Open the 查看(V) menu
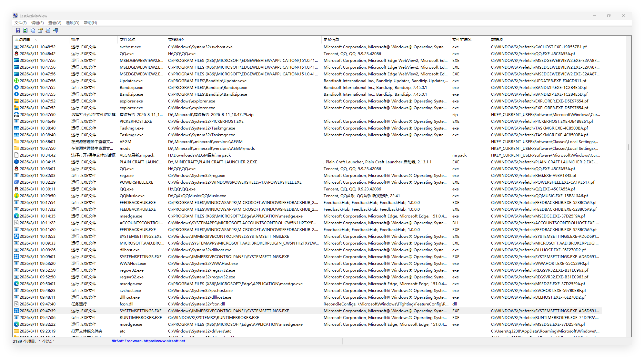Image resolution: width=644 pixels, height=357 pixels. click(55, 23)
